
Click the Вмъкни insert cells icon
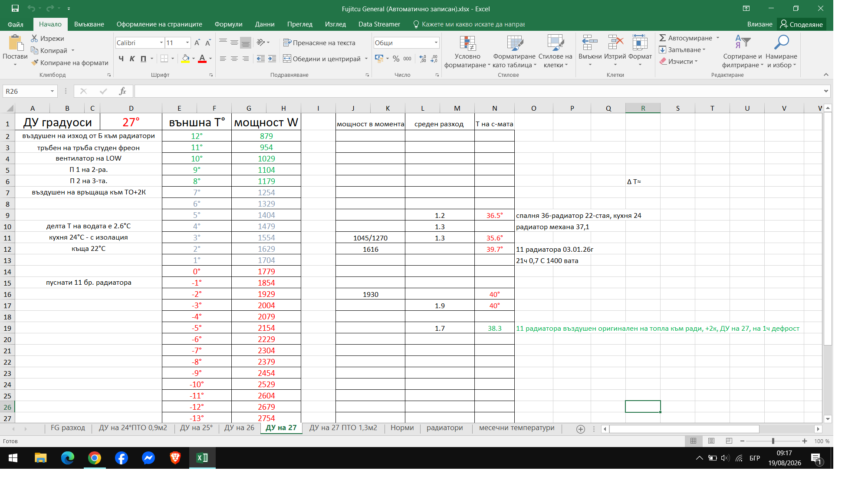coord(590,43)
